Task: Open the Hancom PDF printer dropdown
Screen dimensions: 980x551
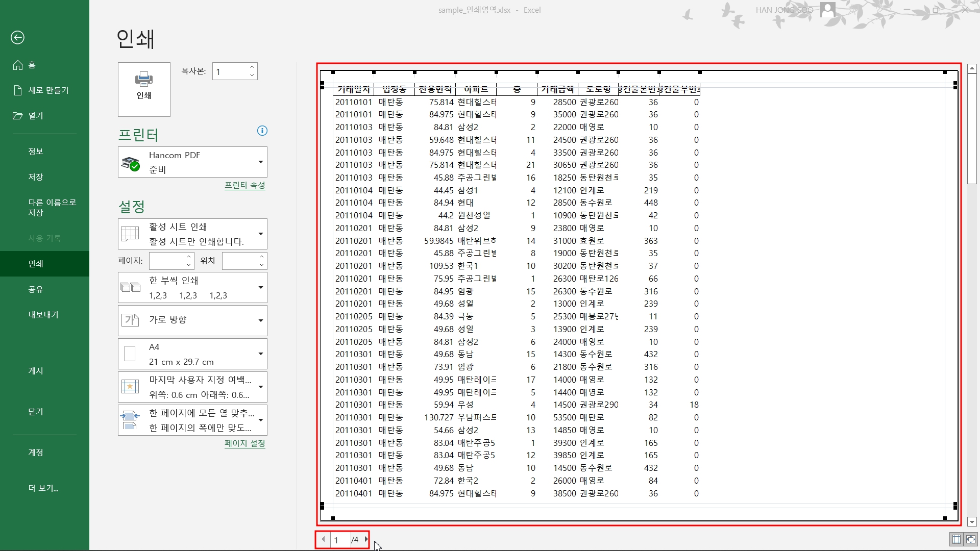Action: click(x=192, y=162)
